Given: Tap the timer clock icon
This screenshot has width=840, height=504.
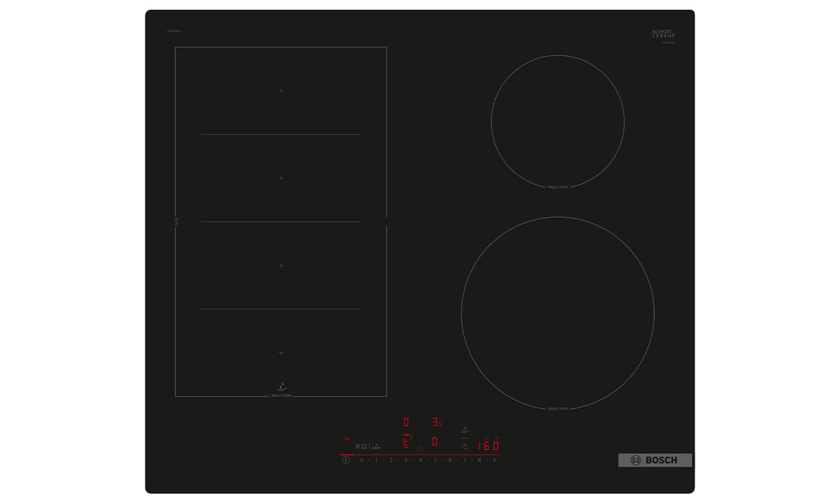Looking at the screenshot, I should pos(464,446).
